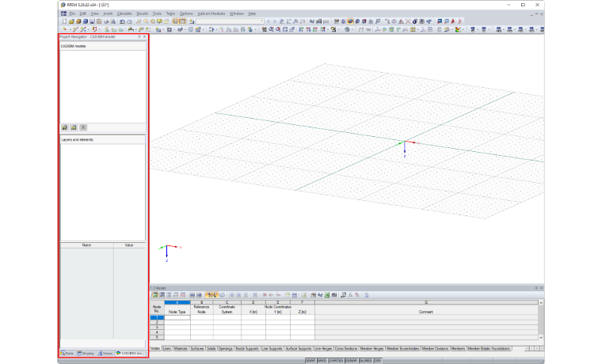Open the Help menu
This screenshot has width=602, height=364.
pos(252,13)
